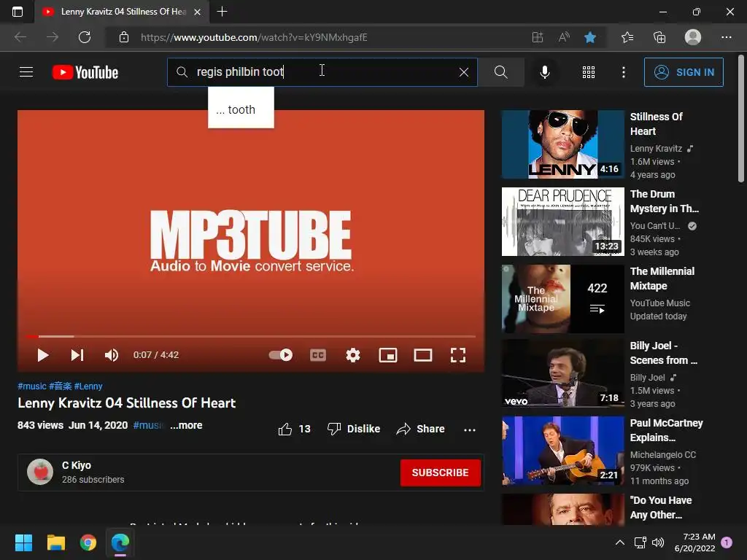Reload the page

[x=85, y=37]
